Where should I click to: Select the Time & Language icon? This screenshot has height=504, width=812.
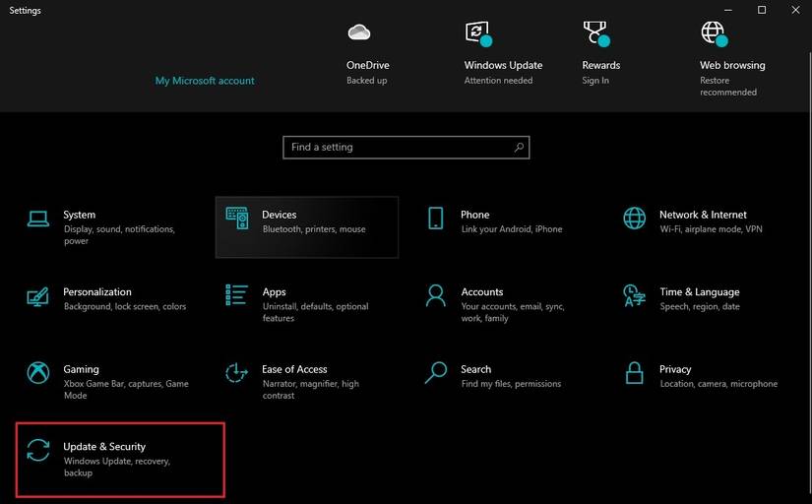pos(635,295)
